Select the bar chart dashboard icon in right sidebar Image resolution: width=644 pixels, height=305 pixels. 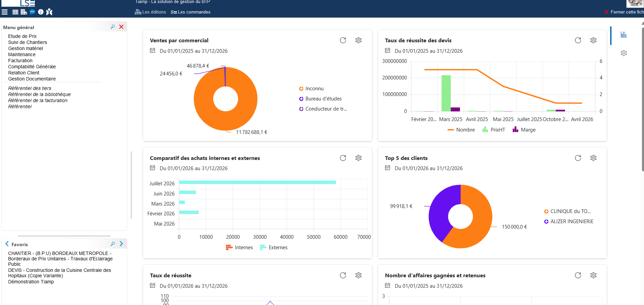624,34
